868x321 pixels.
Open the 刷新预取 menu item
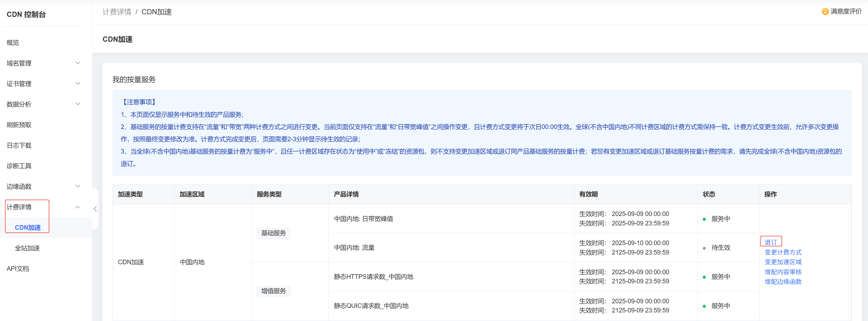(19, 125)
